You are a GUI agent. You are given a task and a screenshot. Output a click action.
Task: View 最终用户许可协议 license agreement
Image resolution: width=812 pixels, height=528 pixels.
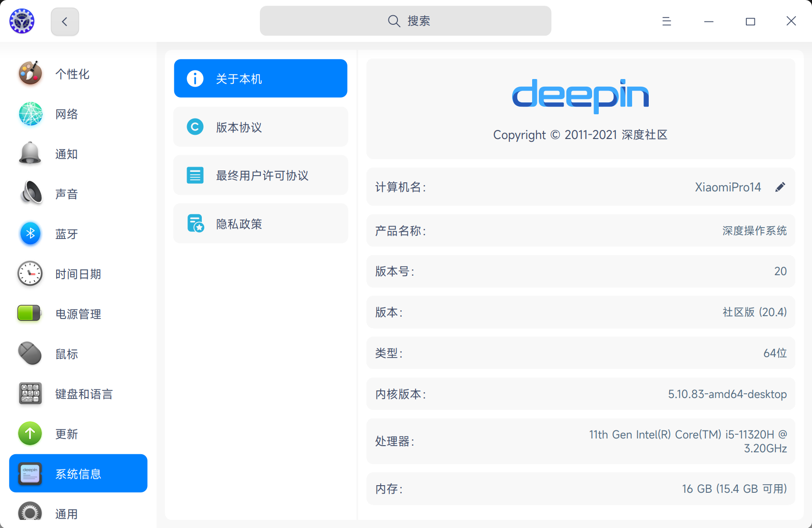click(x=260, y=175)
